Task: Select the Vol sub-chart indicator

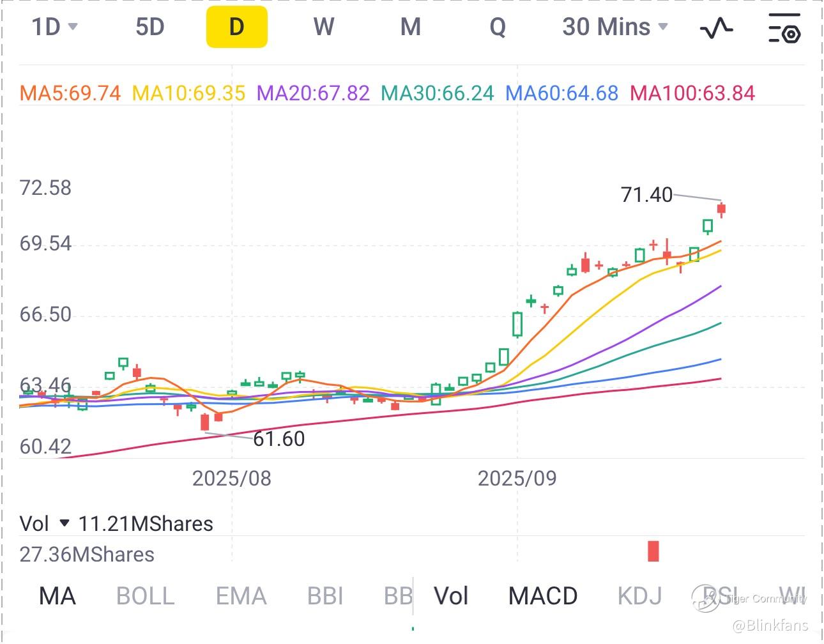Action: point(451,596)
